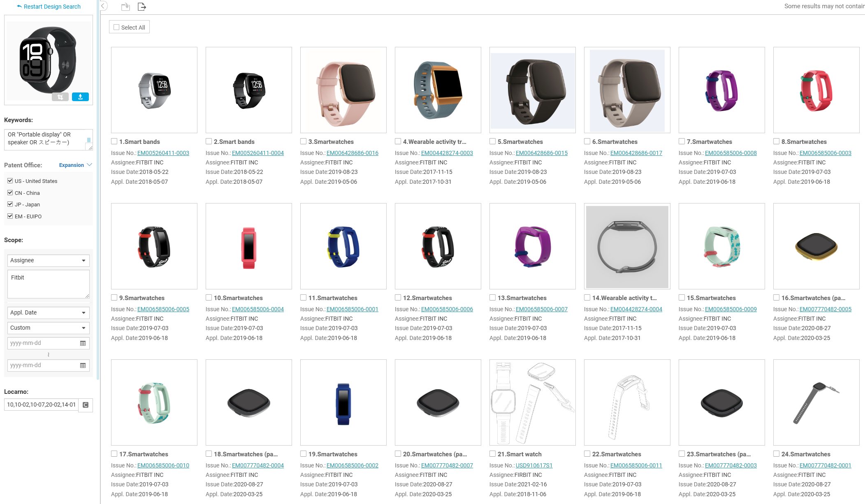The image size is (865, 504).
Task: Click the crop image icon on query photo
Action: (60, 97)
